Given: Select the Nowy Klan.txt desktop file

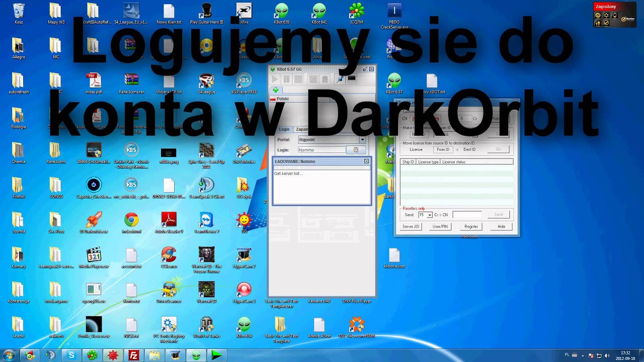Looking at the screenshot, I should (169, 14).
